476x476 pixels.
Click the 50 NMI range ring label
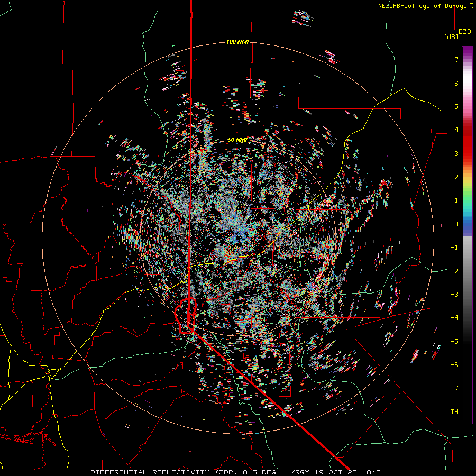coord(237,140)
